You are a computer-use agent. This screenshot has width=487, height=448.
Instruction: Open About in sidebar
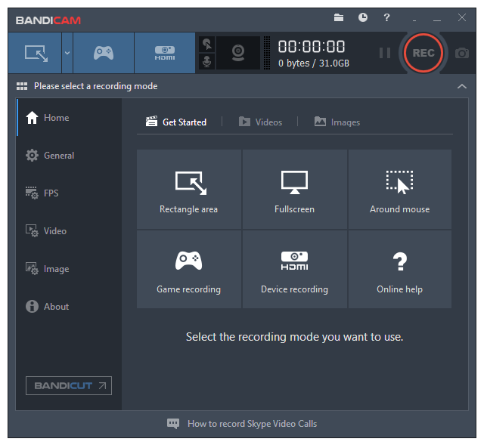point(69,307)
